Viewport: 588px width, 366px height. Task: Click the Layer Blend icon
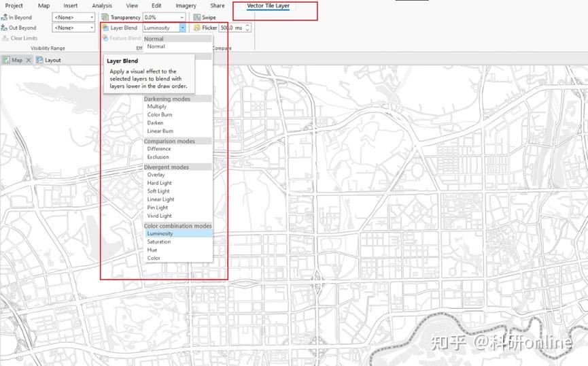coord(105,28)
